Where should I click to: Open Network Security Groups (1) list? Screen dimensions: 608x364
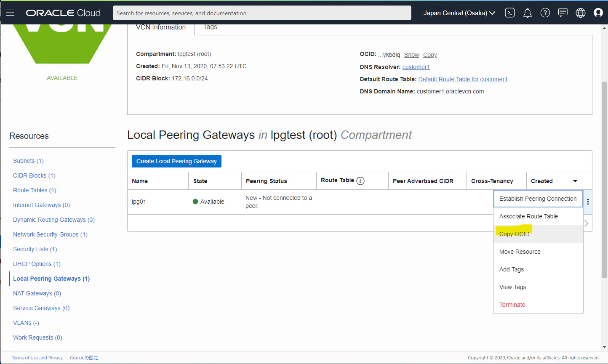(50, 234)
